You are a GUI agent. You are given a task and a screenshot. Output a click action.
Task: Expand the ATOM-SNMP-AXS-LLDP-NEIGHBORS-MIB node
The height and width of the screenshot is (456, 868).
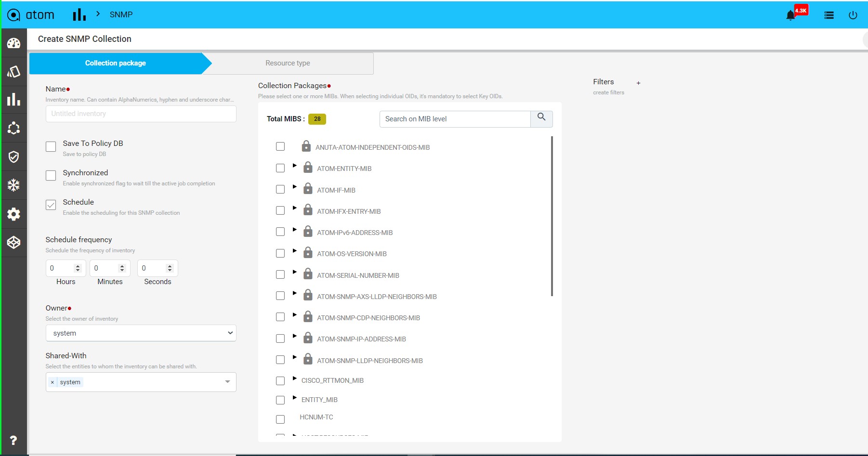tap(295, 293)
